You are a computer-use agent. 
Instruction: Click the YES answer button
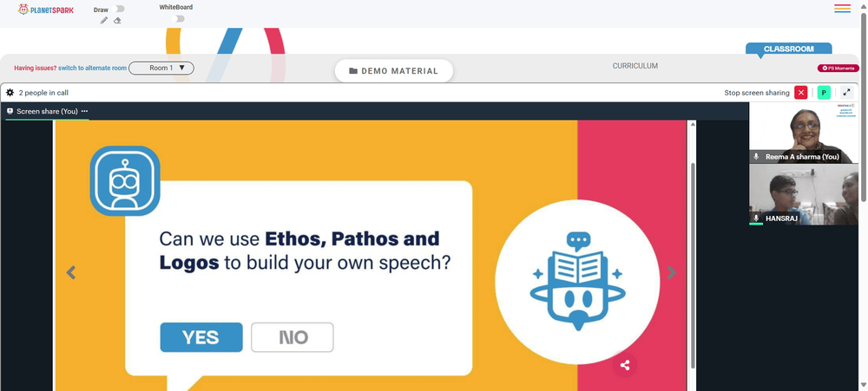pos(201,337)
